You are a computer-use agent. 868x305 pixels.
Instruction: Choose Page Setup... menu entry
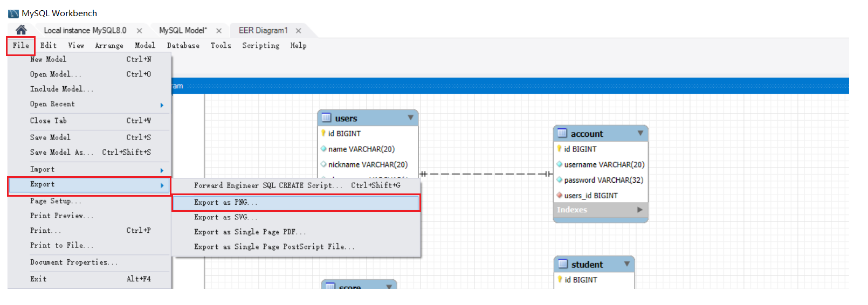pyautogui.click(x=90, y=201)
